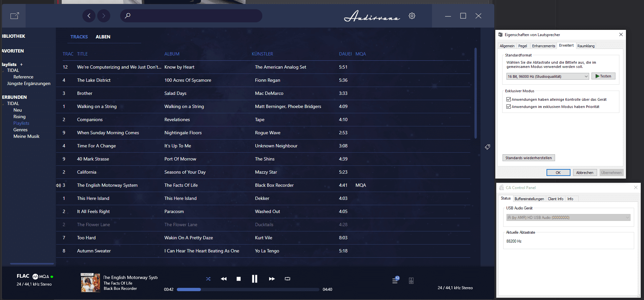
Task: Click Abbrechen in Lautsprecher properties
Action: tap(585, 173)
